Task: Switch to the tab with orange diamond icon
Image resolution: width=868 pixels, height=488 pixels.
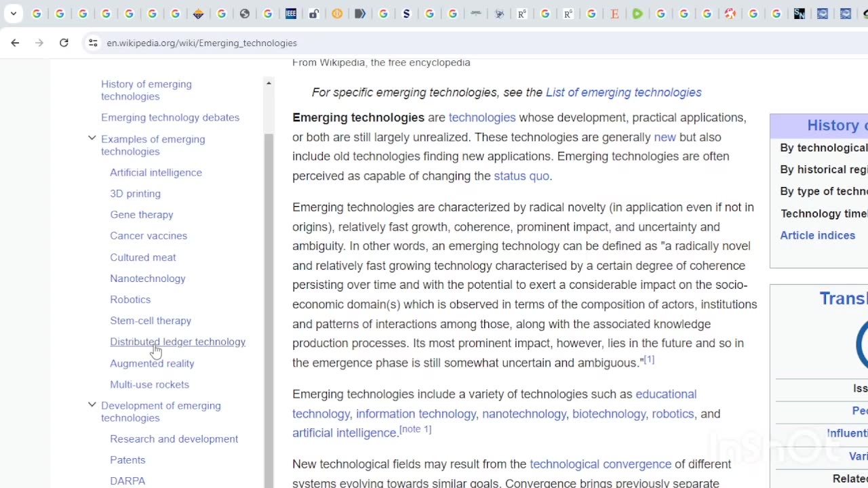Action: pyautogui.click(x=199, y=14)
